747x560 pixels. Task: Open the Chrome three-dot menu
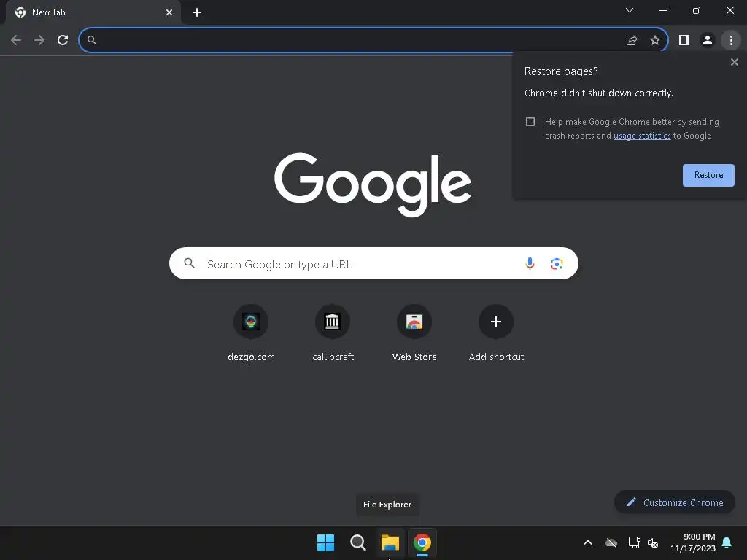point(731,41)
